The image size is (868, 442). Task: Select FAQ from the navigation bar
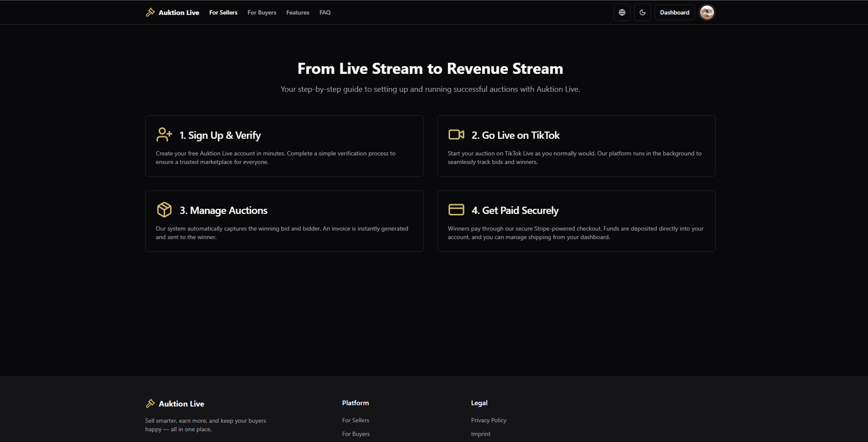(x=325, y=13)
